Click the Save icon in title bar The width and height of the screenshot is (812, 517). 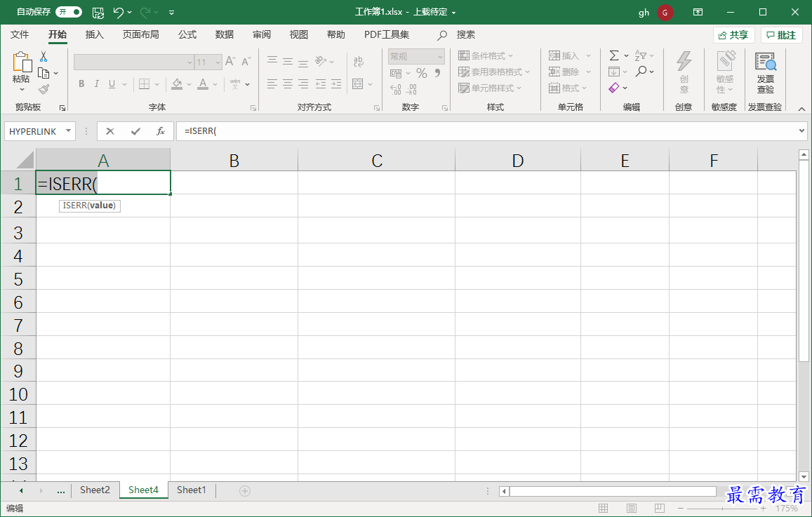(x=98, y=13)
